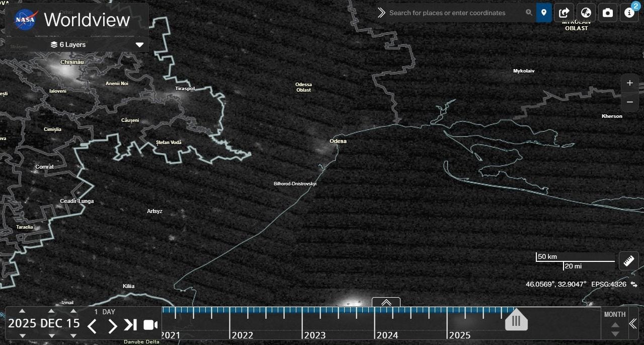Image resolution: width=644 pixels, height=345 pixels.
Task: Expand the timeline upward with the chevron tab
Action: coord(386,302)
